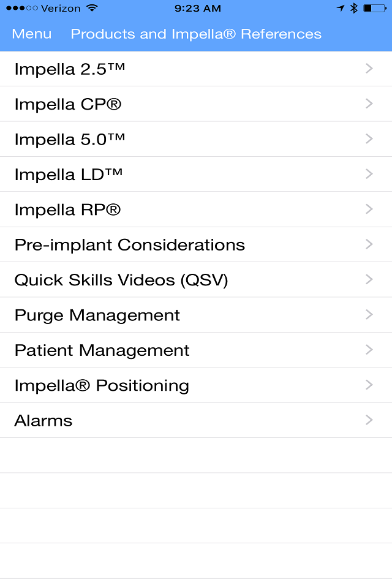Expand chevron beside Impella LD
Screen dimensions: 392x588
[369, 174]
